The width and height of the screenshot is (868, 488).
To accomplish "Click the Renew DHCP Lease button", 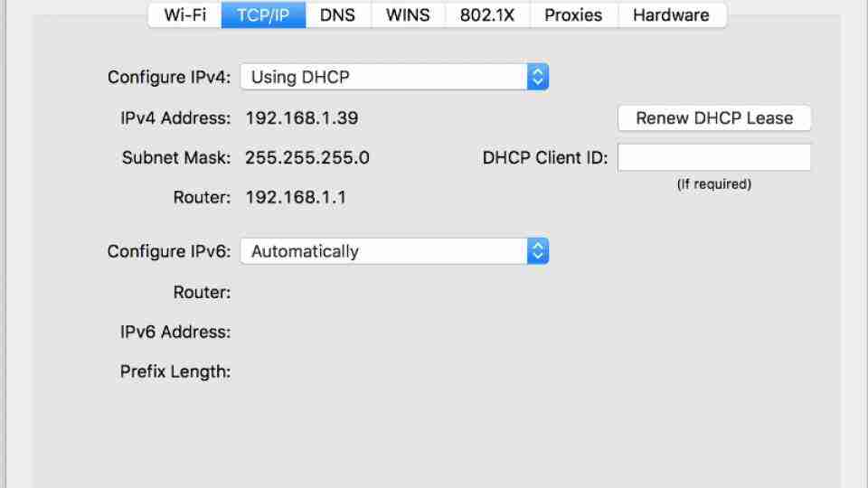I will pyautogui.click(x=714, y=118).
